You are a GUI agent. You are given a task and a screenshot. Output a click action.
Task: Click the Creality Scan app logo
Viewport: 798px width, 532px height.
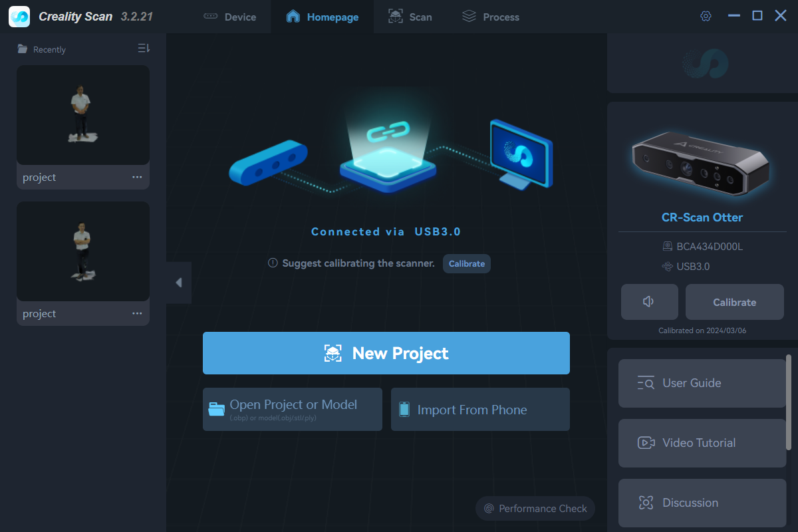point(19,17)
